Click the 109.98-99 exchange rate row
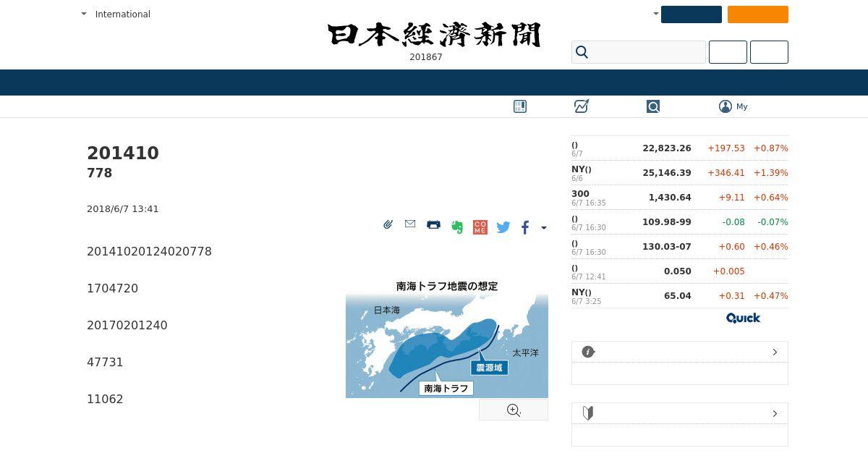This screenshot has height=456, width=868. [680, 222]
